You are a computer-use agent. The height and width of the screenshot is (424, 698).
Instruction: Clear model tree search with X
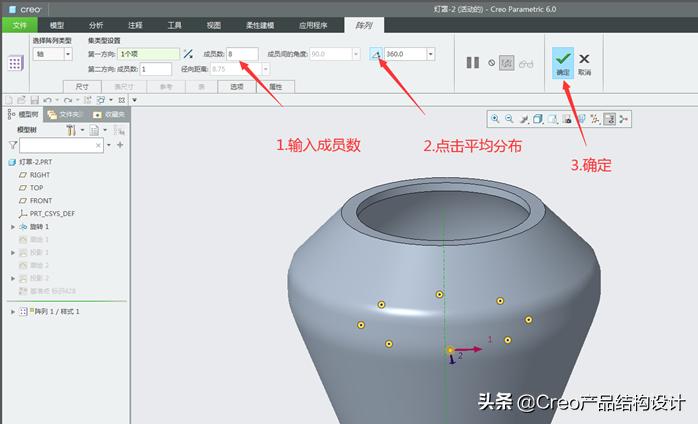point(98,145)
